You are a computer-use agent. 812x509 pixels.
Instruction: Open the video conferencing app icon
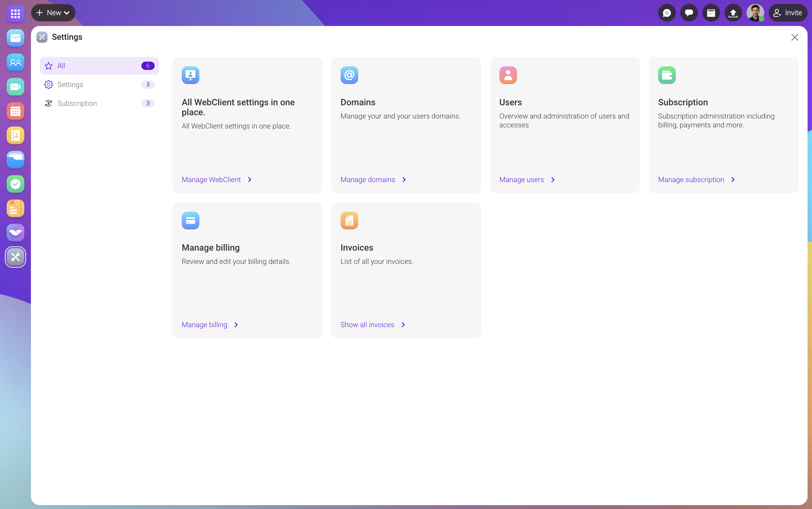pos(15,87)
